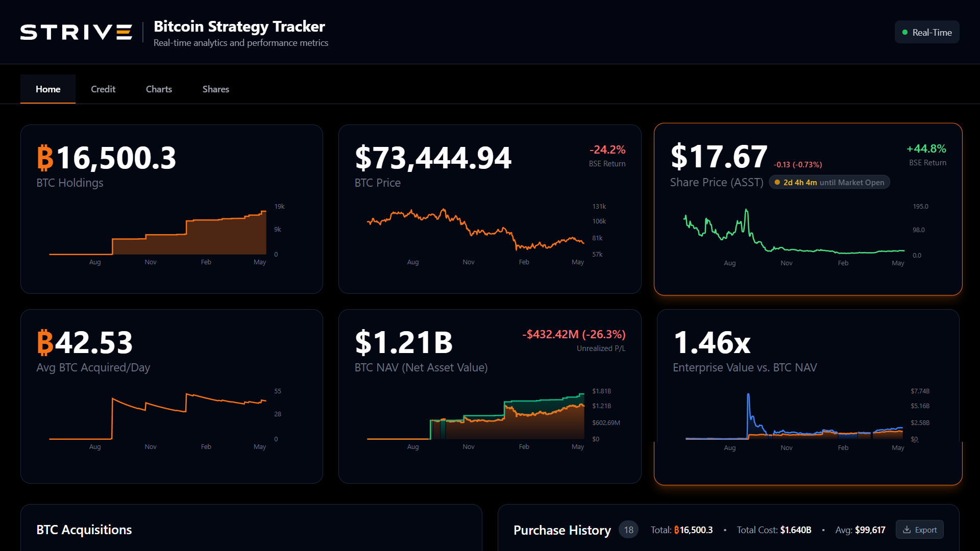Open the BTC NAV area chart
980x551 pixels.
pyautogui.click(x=476, y=416)
